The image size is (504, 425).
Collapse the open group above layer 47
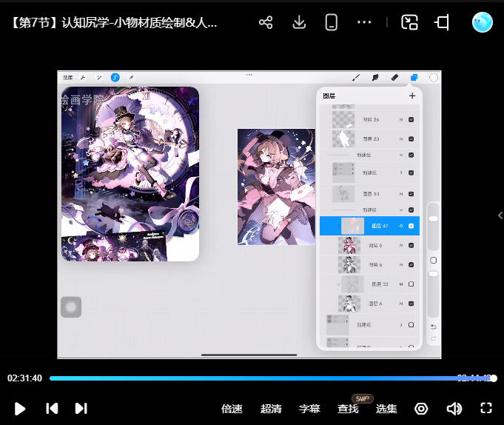[x=402, y=210]
